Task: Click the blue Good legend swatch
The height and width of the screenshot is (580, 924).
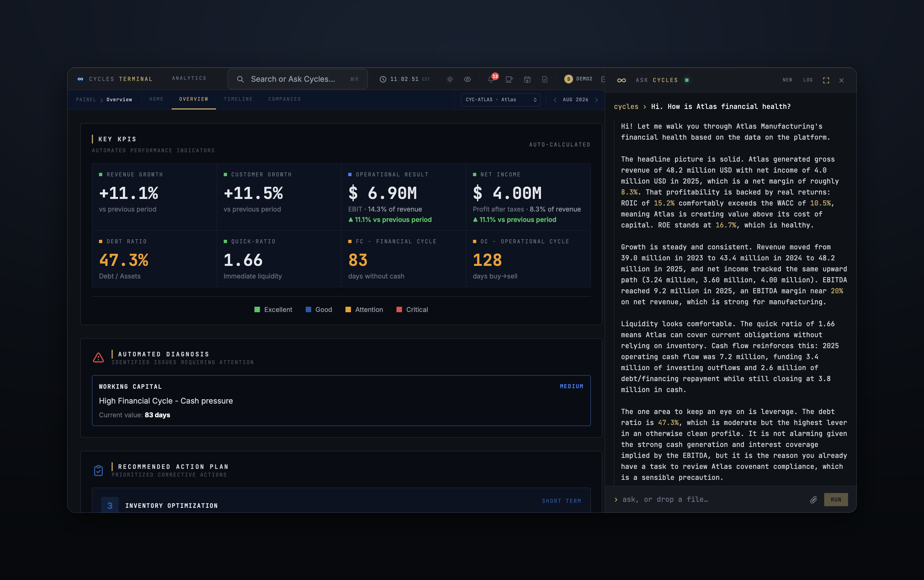Action: click(308, 309)
